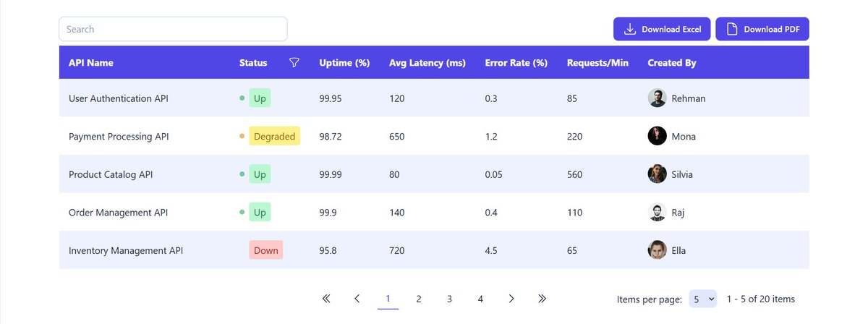Click error rate value 0.05
The height and width of the screenshot is (324, 868).
[x=494, y=174]
